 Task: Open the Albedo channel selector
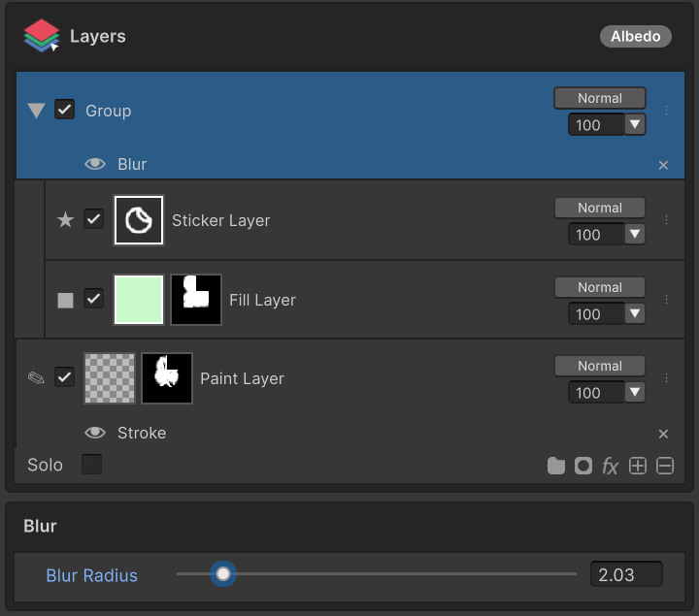click(635, 36)
